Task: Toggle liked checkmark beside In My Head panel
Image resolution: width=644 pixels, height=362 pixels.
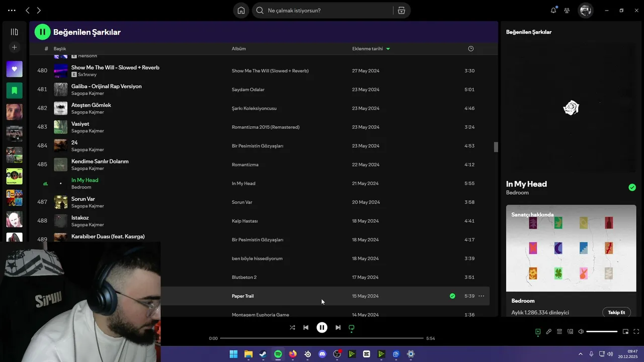Action: (x=632, y=188)
